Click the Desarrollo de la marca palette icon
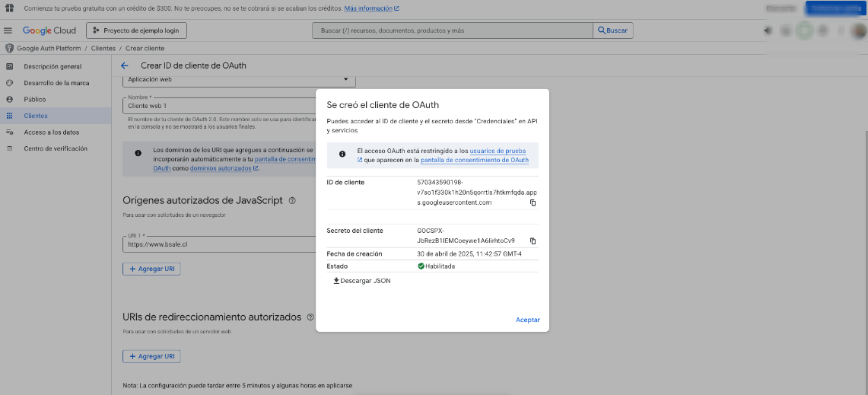 (9, 83)
